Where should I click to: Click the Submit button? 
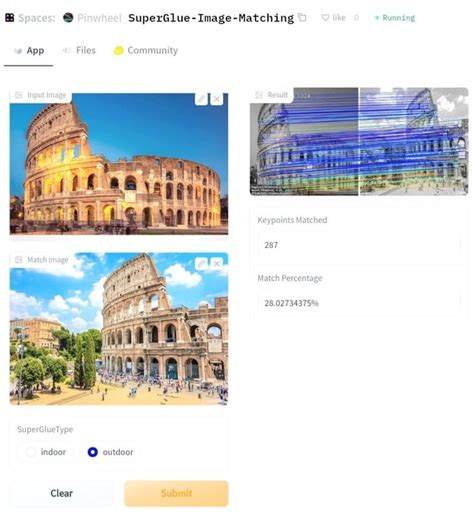coord(176,493)
